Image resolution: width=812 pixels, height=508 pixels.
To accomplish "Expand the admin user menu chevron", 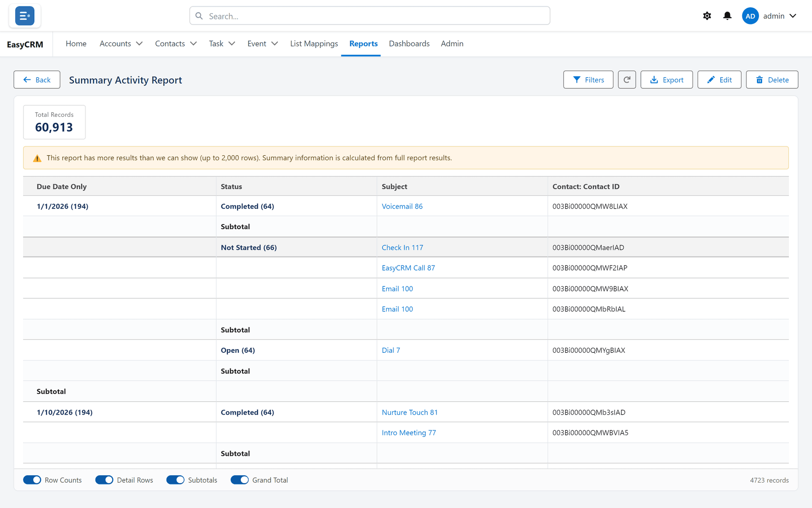I will coord(793,16).
